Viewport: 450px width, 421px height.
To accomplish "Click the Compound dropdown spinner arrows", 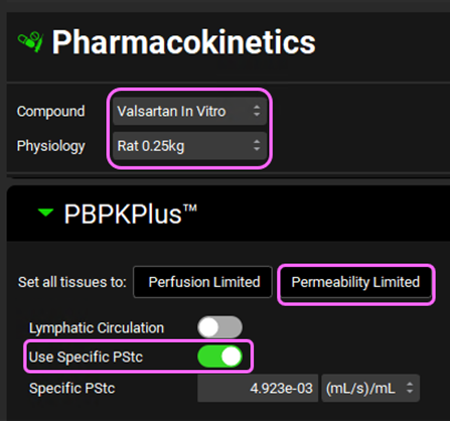I will (257, 111).
